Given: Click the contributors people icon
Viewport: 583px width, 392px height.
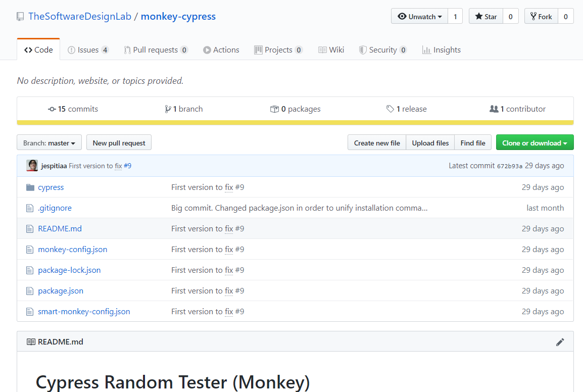Looking at the screenshot, I should coord(494,109).
